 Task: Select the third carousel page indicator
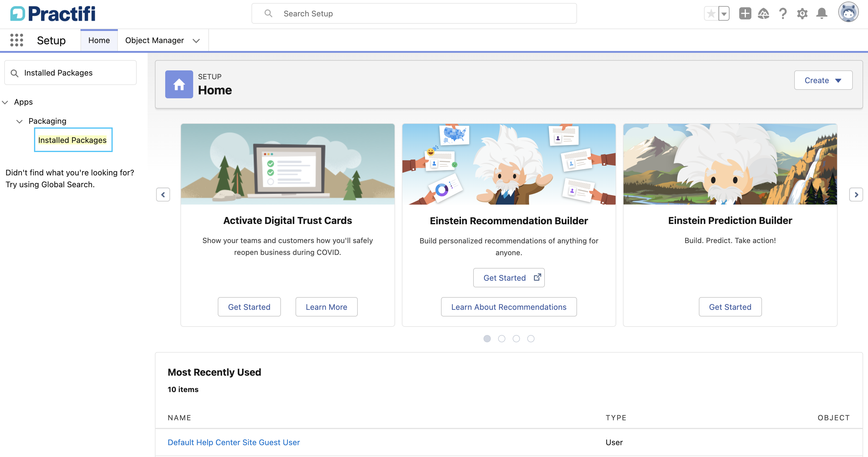(x=516, y=338)
